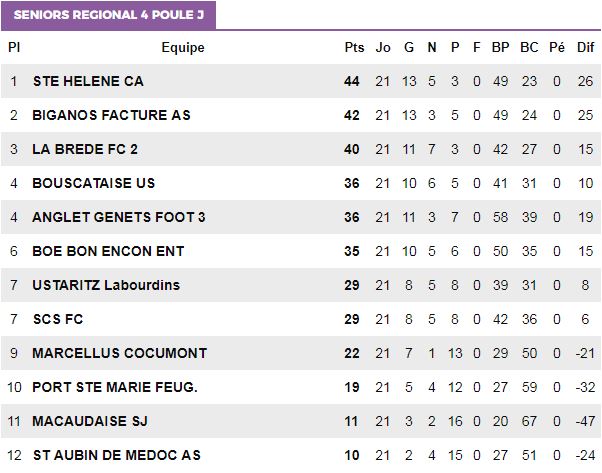Open the SENIORS REGIONAL 4 POULE J tab
This screenshot has width=602, height=473.
108,15
